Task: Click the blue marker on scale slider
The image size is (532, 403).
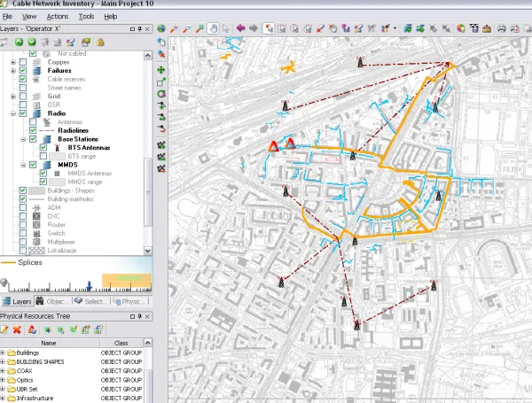Action: 88,285
